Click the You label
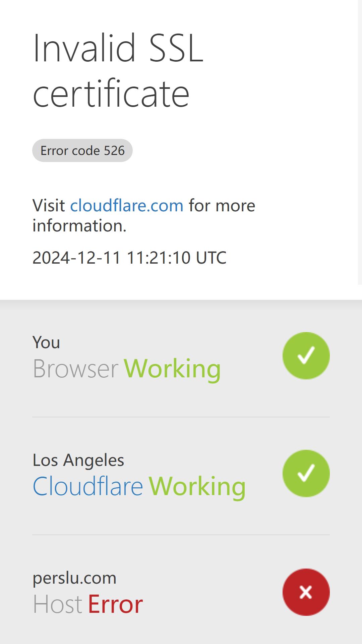The image size is (362, 644). [46, 342]
